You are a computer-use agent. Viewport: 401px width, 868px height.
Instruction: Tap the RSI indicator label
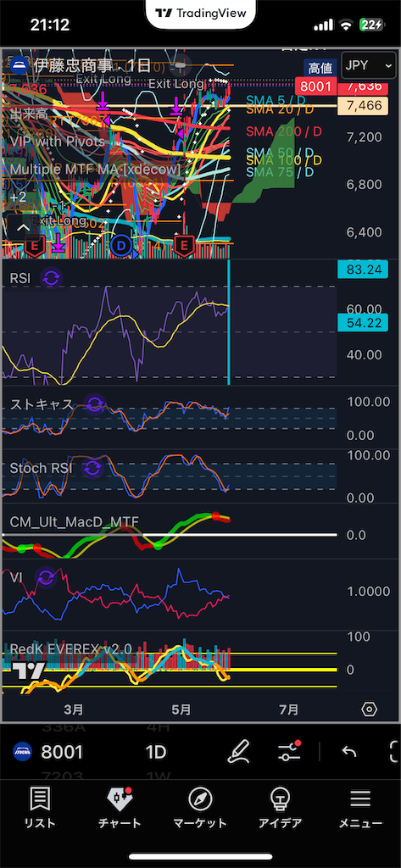pos(20,278)
